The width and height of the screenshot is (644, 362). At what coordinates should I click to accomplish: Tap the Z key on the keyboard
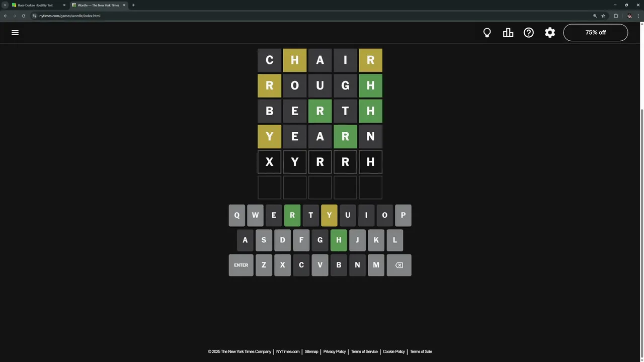264,265
